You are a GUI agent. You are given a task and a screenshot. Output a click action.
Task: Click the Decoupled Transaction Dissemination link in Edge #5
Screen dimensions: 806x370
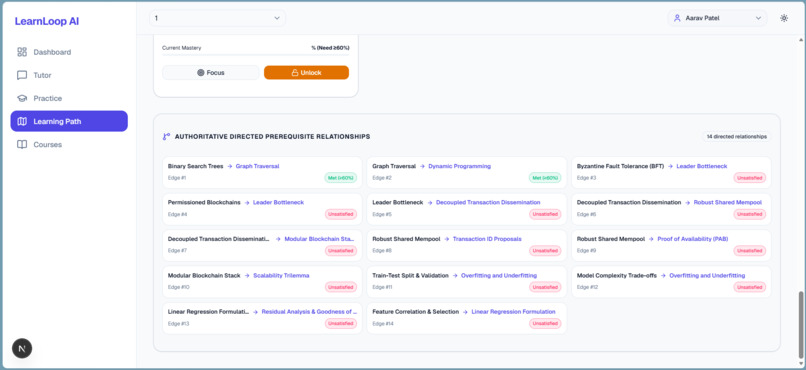[488, 202]
